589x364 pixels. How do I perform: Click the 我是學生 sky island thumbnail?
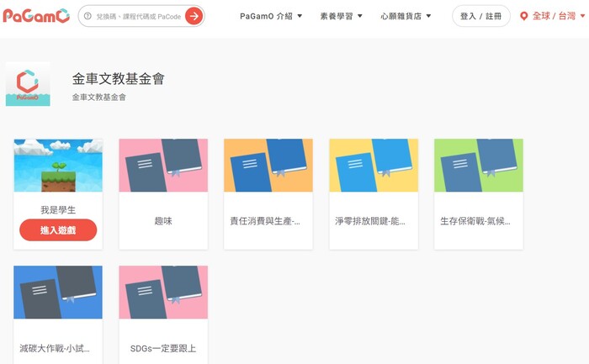(58, 165)
